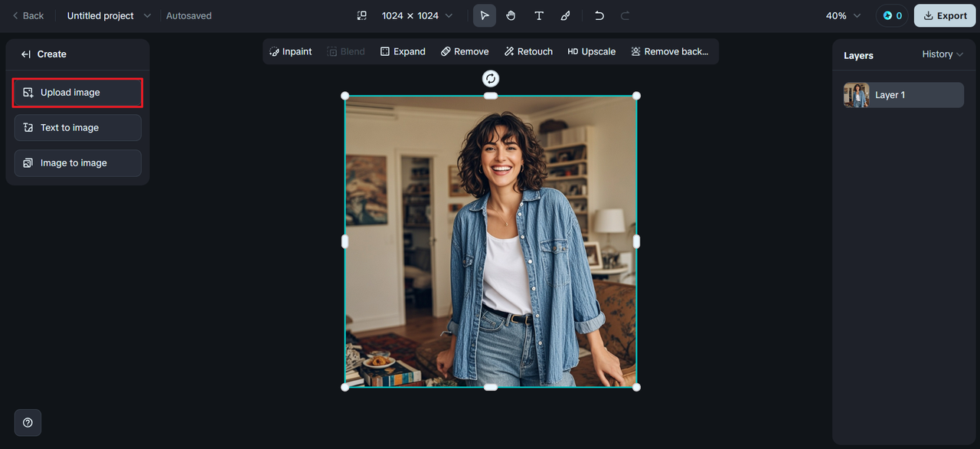Redo the last undone action

point(626,15)
